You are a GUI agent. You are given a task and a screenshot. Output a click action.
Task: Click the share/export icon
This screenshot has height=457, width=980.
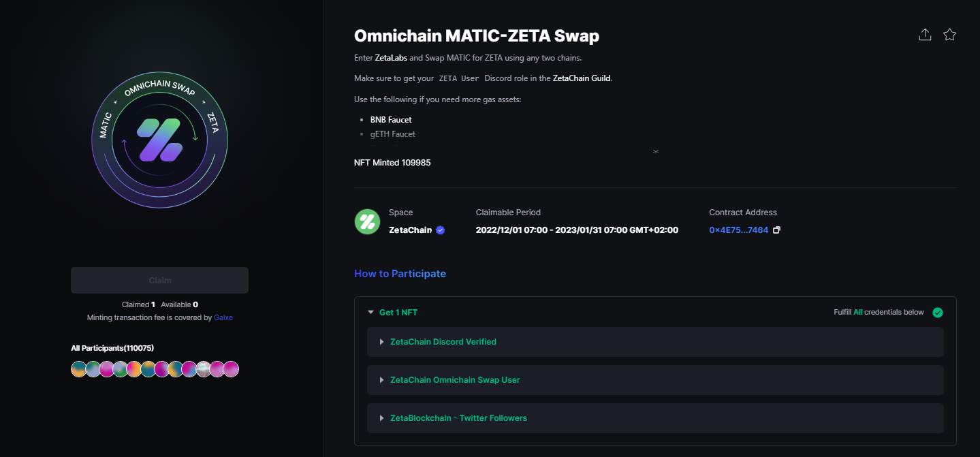pyautogui.click(x=925, y=35)
